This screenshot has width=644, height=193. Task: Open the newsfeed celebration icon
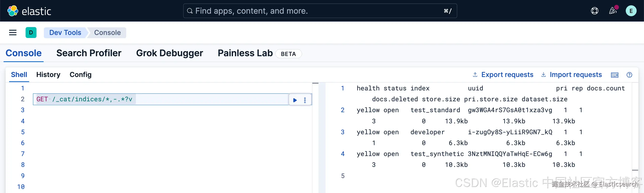pos(613,11)
